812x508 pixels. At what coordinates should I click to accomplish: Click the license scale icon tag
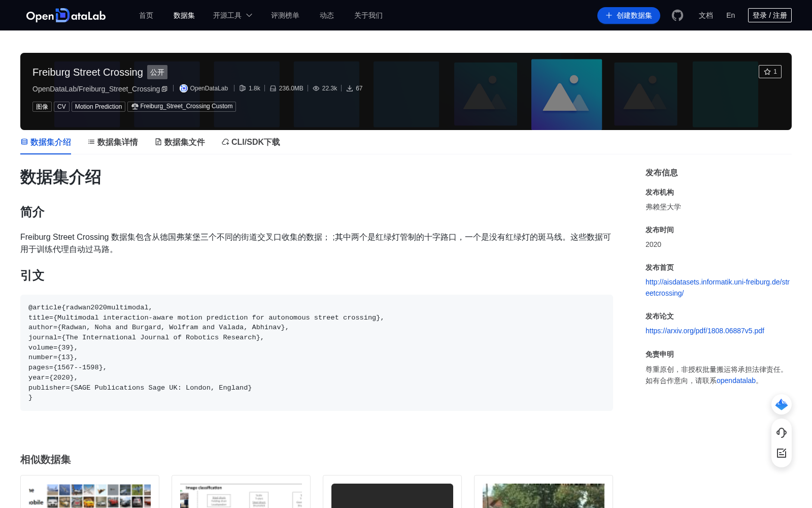click(182, 106)
